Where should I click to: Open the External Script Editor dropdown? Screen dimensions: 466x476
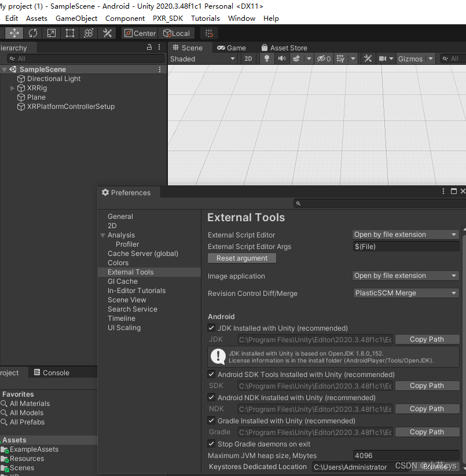(x=405, y=234)
